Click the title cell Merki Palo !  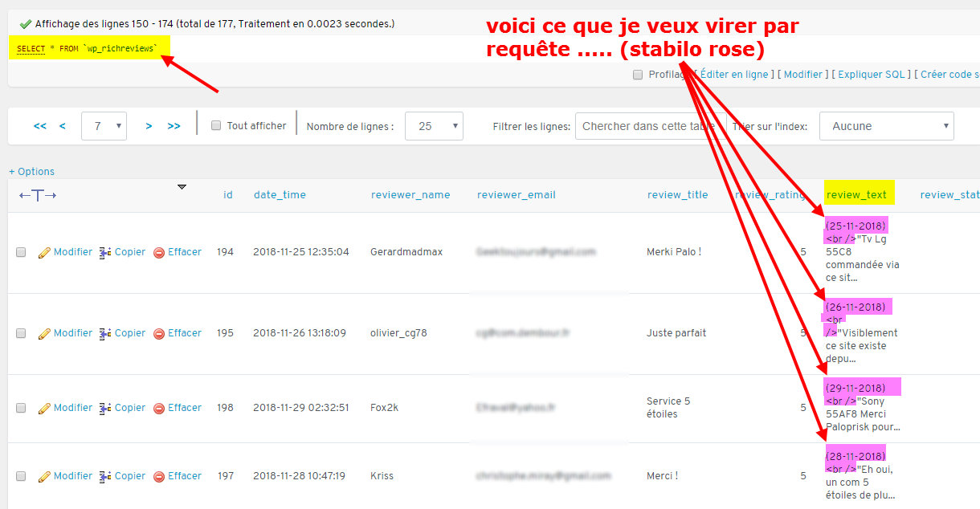click(x=674, y=252)
